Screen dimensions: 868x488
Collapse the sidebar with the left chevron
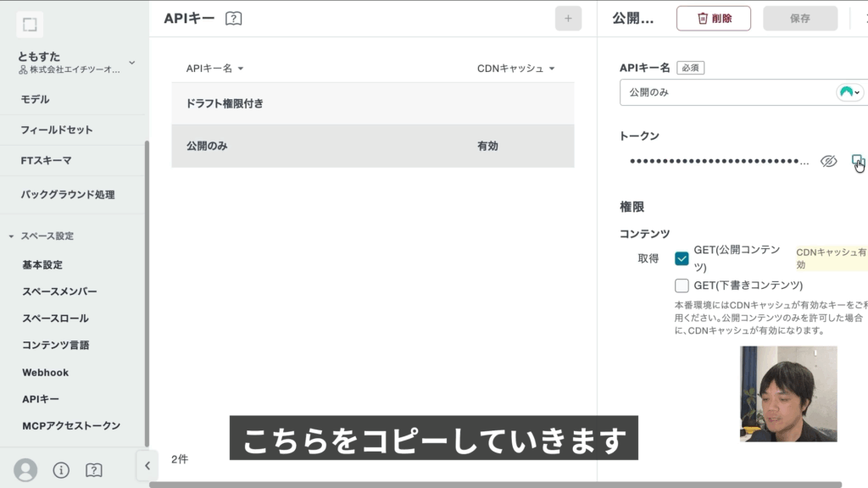tap(147, 465)
